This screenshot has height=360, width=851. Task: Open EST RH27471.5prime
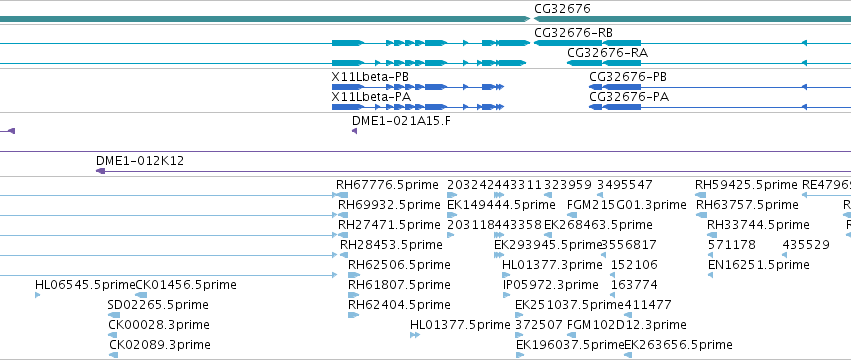[389, 225]
